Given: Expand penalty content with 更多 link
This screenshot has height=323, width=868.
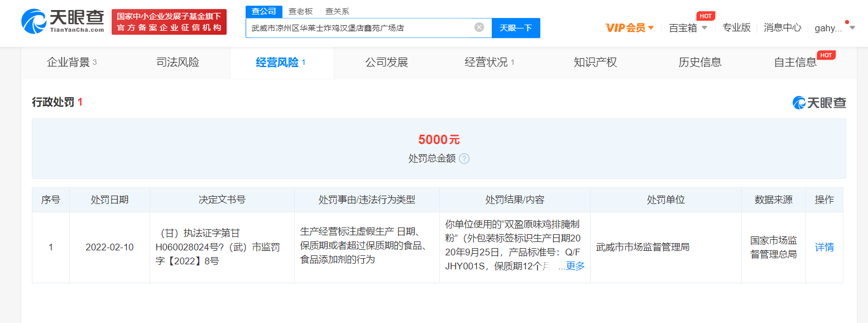Looking at the screenshot, I should tap(575, 267).
